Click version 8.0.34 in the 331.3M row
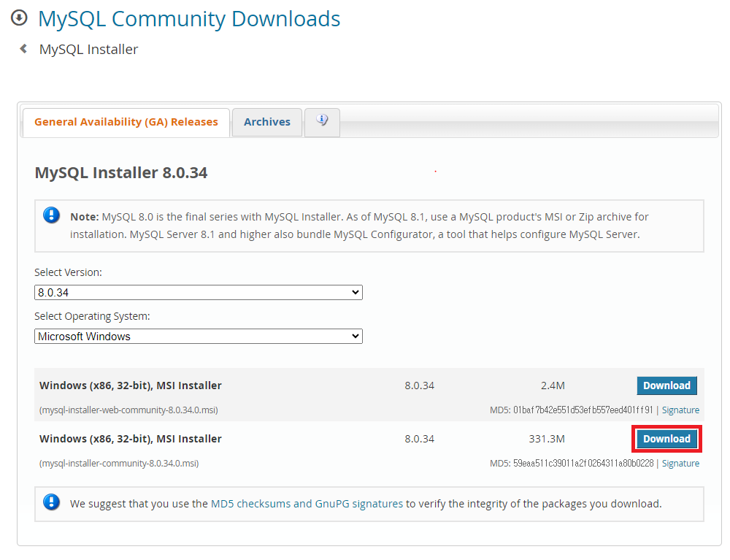The image size is (730, 560). coord(419,439)
